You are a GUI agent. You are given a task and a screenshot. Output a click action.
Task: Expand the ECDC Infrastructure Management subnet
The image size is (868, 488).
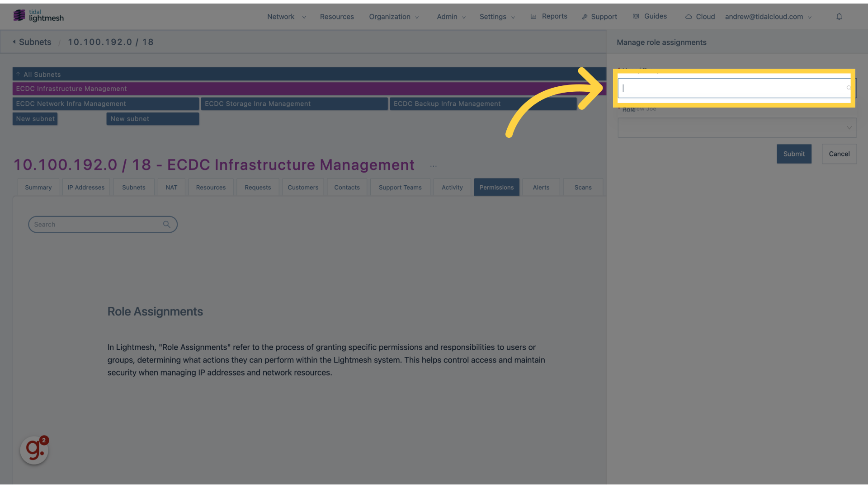tap(71, 88)
